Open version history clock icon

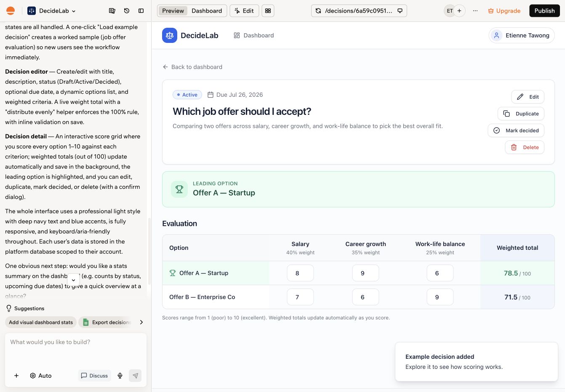pyautogui.click(x=127, y=11)
